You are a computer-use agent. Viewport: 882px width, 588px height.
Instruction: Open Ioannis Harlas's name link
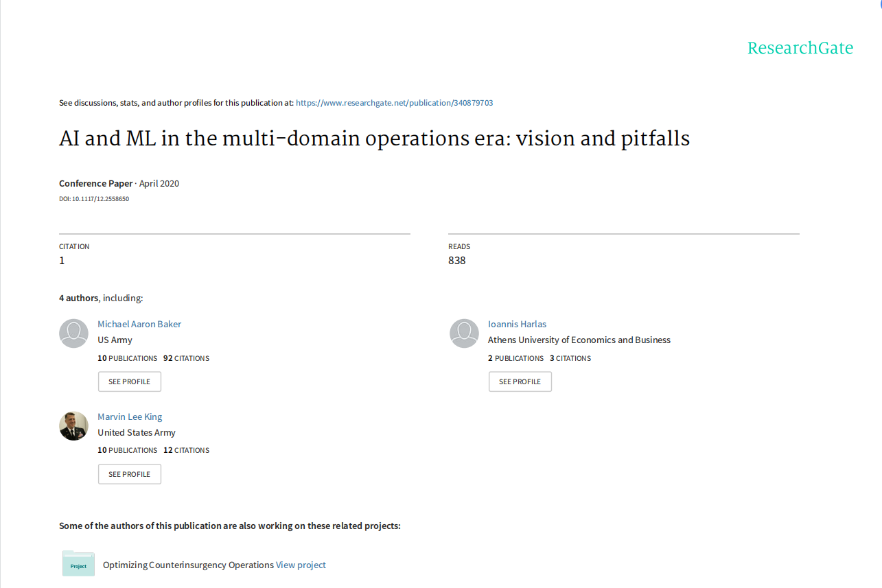click(x=517, y=324)
